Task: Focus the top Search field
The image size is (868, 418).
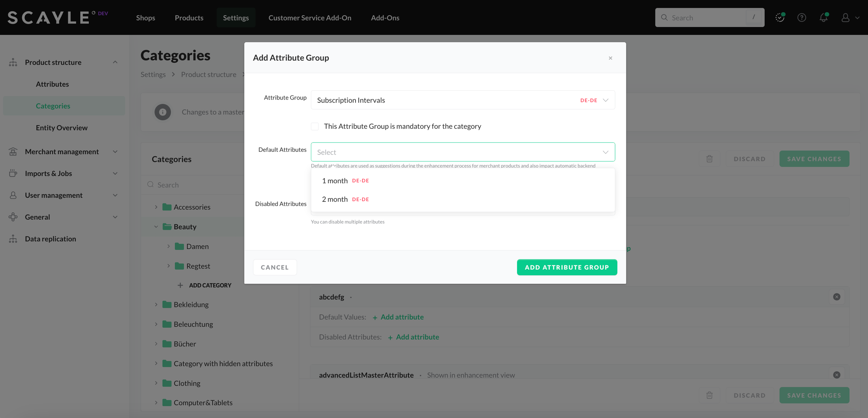Action: coord(709,18)
